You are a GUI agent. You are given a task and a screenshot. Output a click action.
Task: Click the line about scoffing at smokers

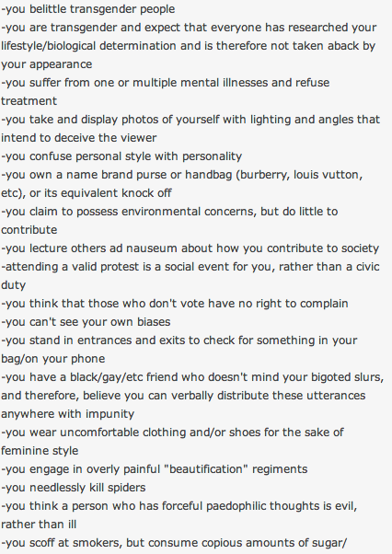[x=174, y=543]
